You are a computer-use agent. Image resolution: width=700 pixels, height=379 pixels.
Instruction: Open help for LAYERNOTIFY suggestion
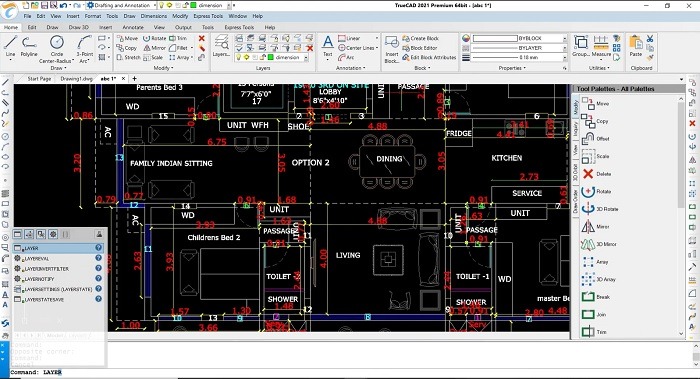(98, 279)
